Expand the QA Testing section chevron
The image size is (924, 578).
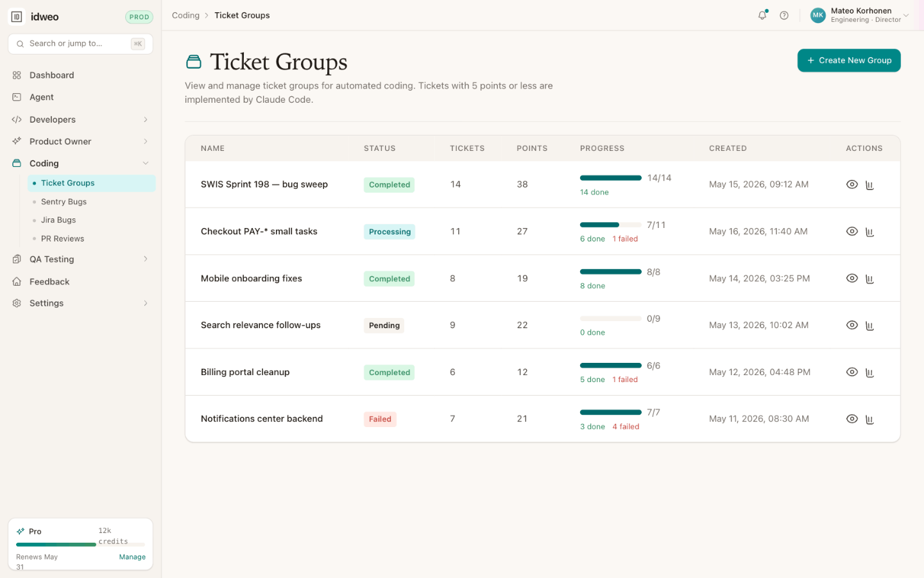tap(146, 259)
